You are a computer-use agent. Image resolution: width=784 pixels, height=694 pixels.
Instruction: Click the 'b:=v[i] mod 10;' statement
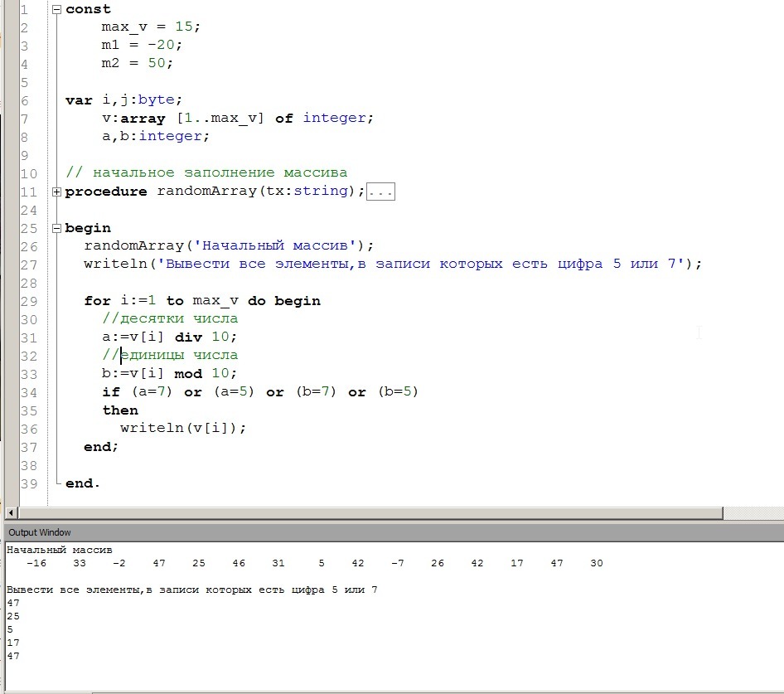tap(169, 373)
